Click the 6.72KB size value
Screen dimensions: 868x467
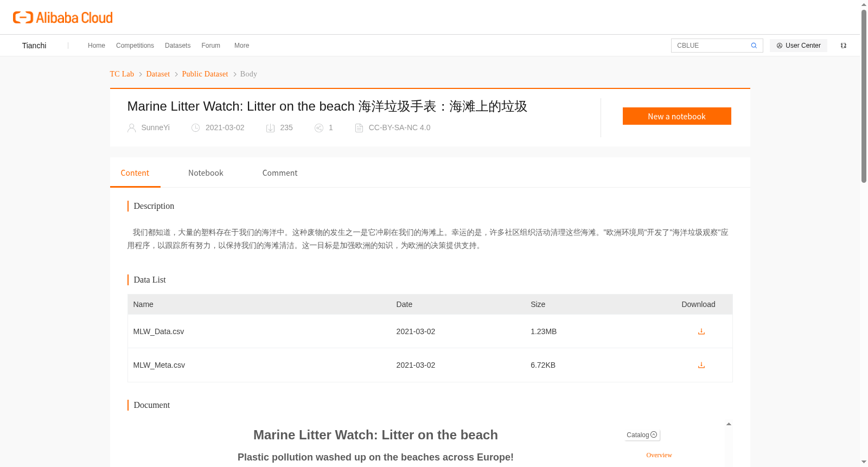(543, 365)
